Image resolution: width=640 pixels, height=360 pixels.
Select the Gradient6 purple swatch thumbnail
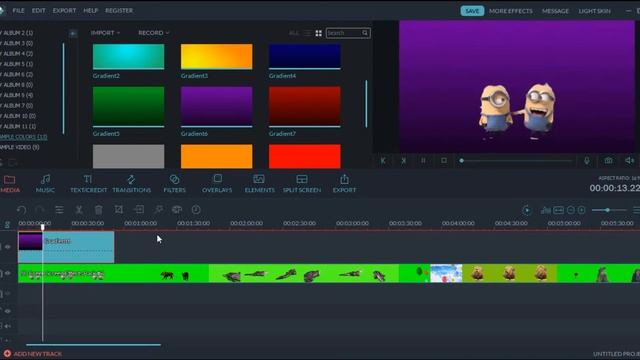216,106
